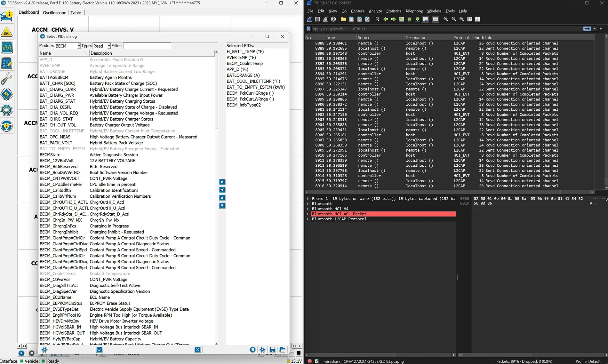The width and height of the screenshot is (608, 364).
Task: Open the vehicle information sidebar icon
Action: [x=7, y=15]
